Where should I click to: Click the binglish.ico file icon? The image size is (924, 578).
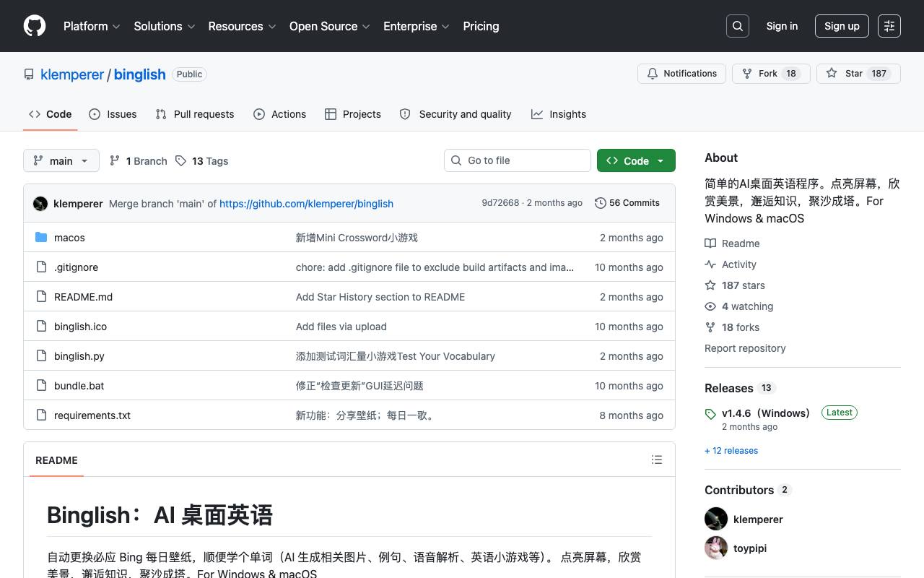41,327
